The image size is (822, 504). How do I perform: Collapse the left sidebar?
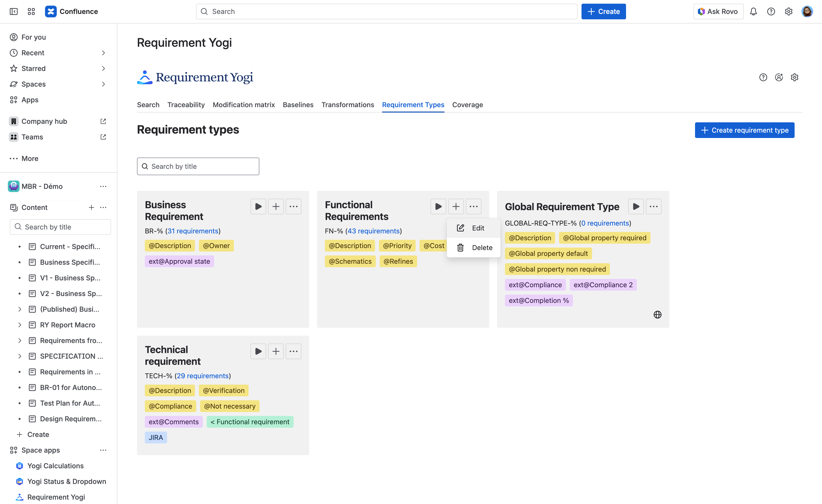[14, 11]
